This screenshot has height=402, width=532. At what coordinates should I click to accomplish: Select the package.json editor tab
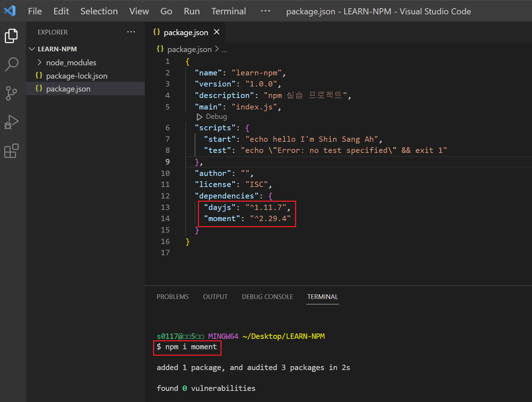click(185, 32)
